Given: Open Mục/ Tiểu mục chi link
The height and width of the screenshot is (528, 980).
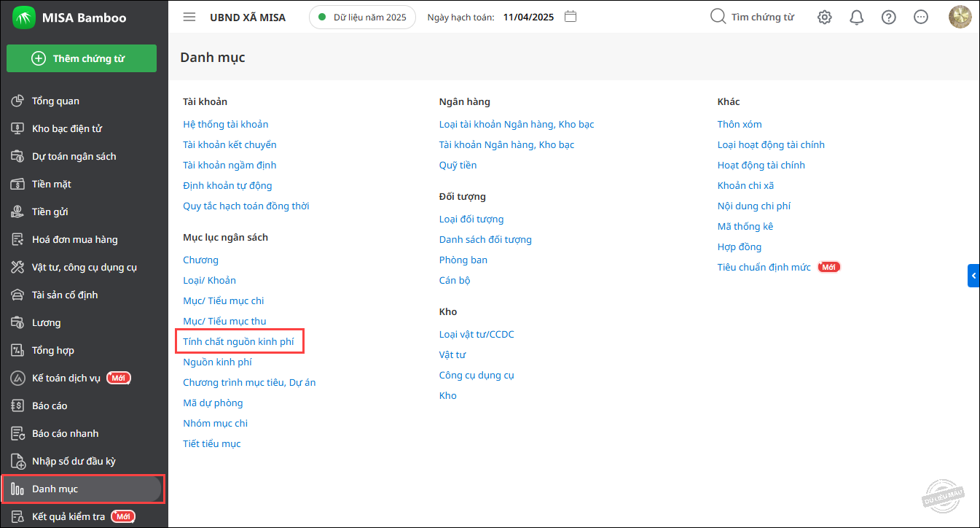Looking at the screenshot, I should click(224, 300).
